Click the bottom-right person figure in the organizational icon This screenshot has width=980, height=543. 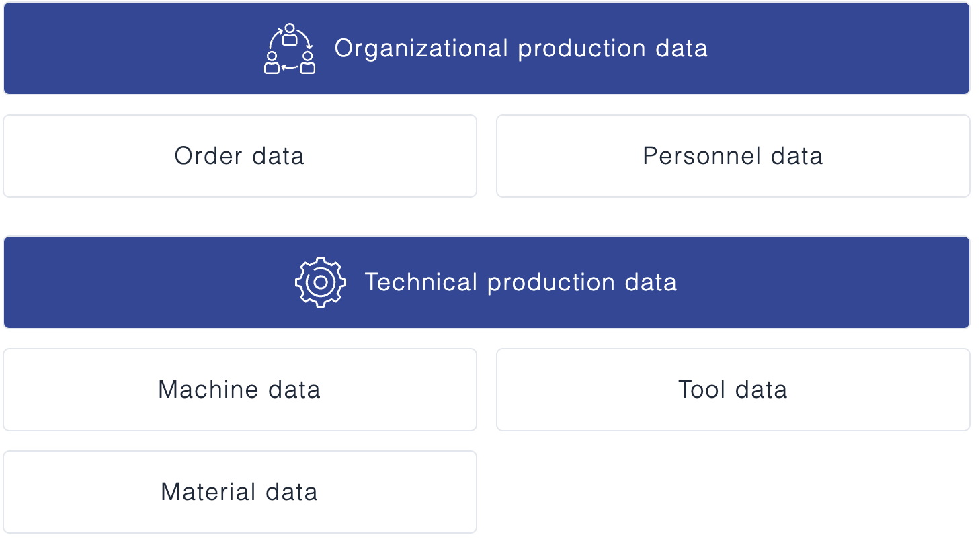[308, 63]
